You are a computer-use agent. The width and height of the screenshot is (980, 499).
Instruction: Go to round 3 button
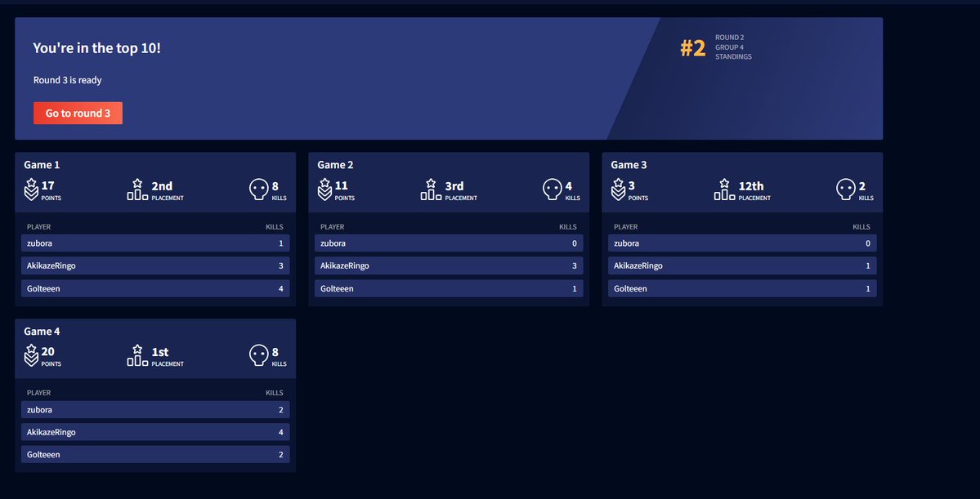(x=78, y=113)
